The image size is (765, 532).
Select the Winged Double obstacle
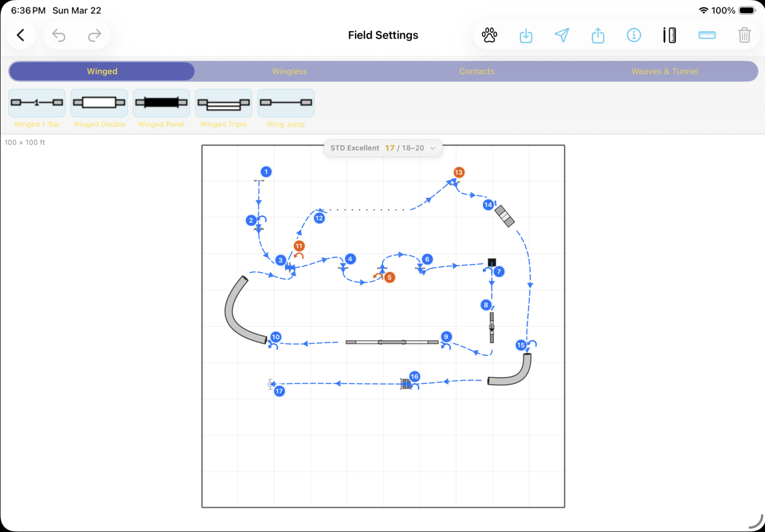99,103
